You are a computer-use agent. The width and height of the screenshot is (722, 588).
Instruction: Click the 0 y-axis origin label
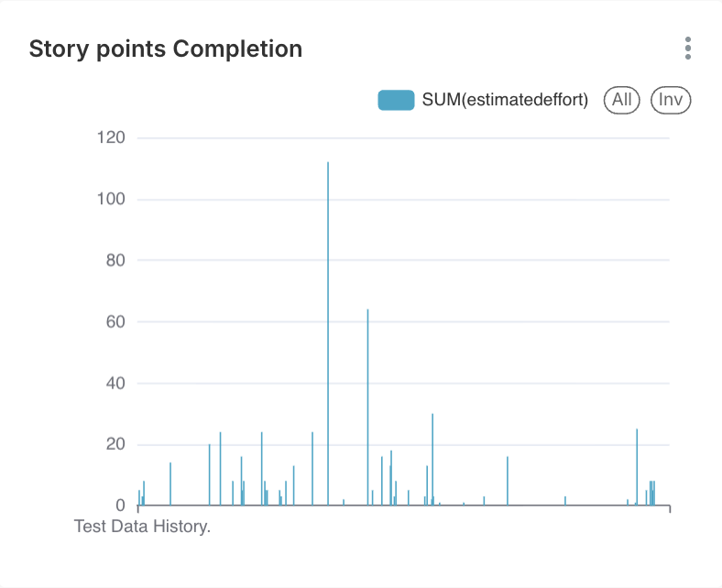(120, 506)
